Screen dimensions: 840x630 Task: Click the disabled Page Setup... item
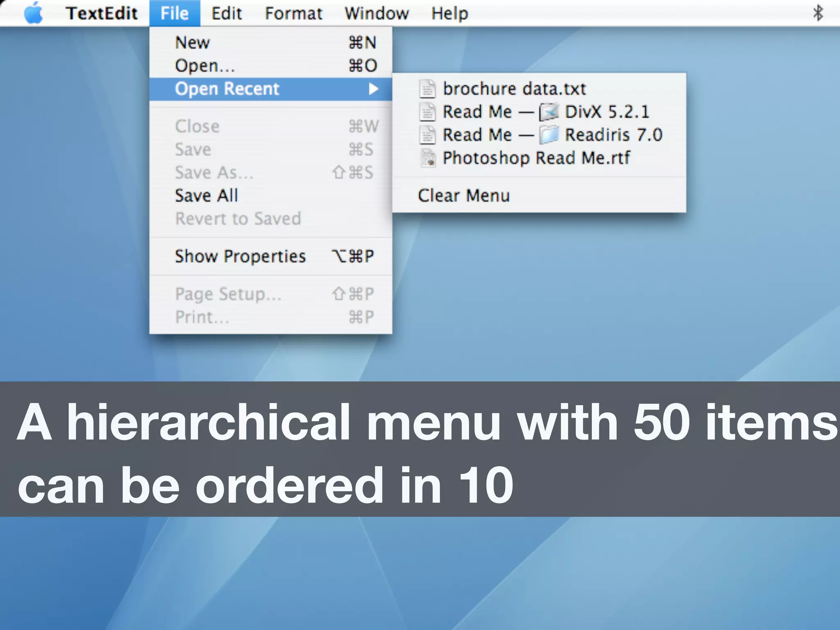click(271, 294)
